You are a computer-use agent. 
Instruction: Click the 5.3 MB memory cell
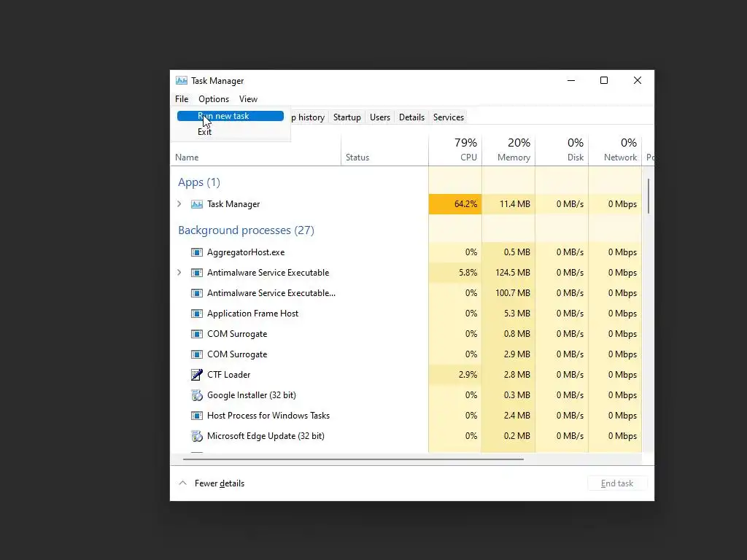[x=508, y=314]
